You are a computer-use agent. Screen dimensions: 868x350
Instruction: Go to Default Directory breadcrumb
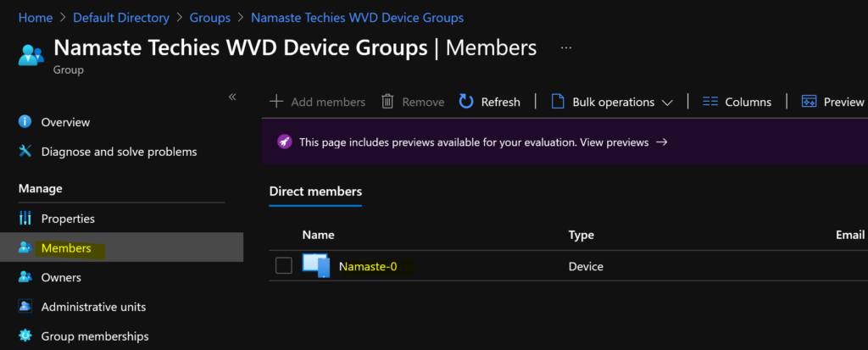(x=121, y=18)
